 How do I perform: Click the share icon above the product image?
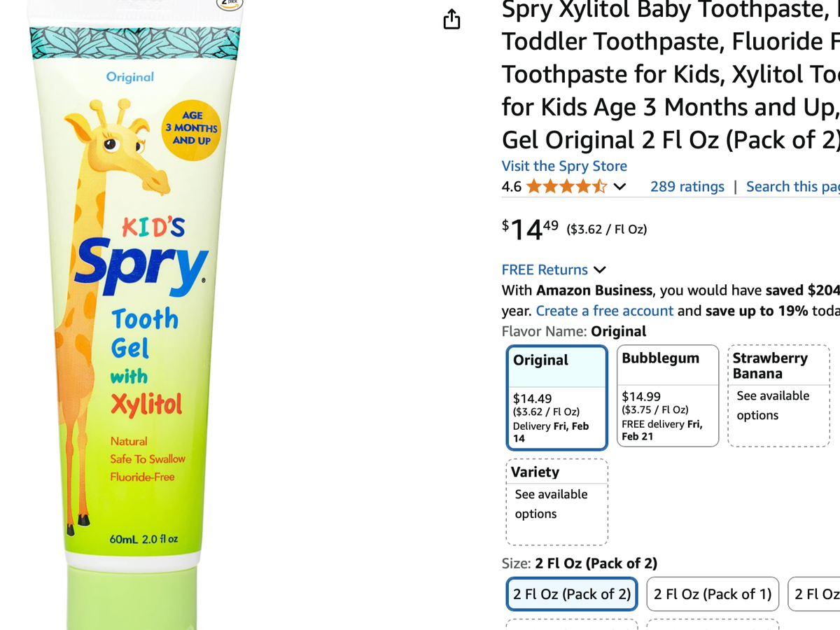(452, 20)
